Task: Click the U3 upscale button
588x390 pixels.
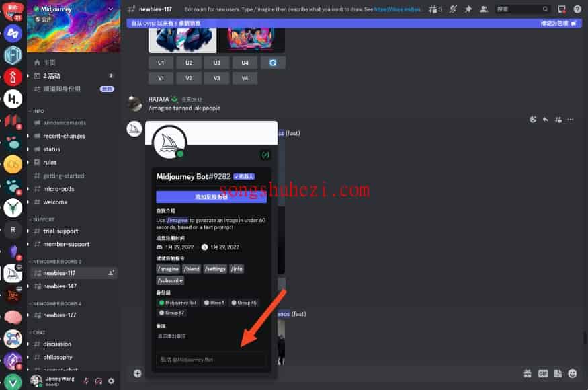Action: point(217,63)
